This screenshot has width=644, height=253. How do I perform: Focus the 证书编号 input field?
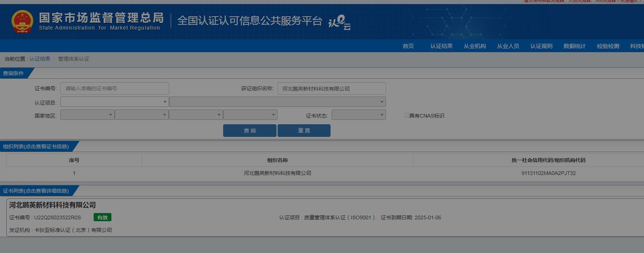(115, 88)
